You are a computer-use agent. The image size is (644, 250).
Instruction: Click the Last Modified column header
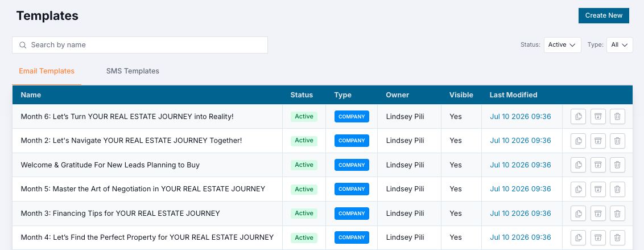[513, 95]
